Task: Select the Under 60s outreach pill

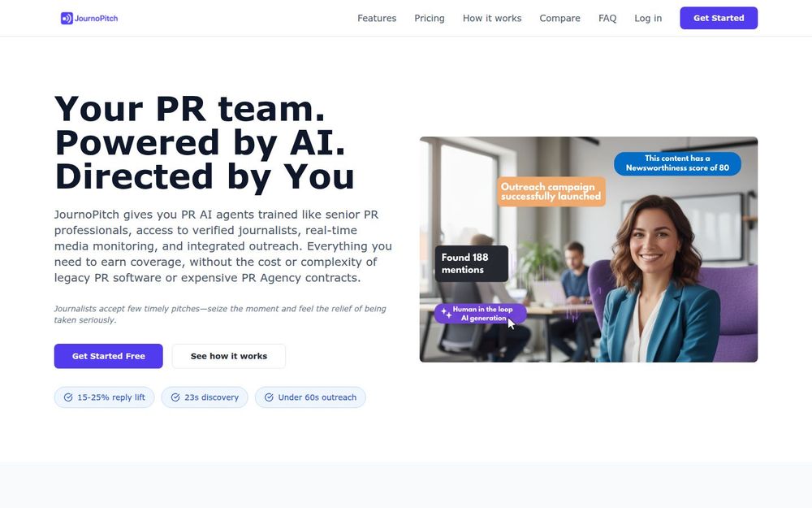Action: click(x=310, y=397)
